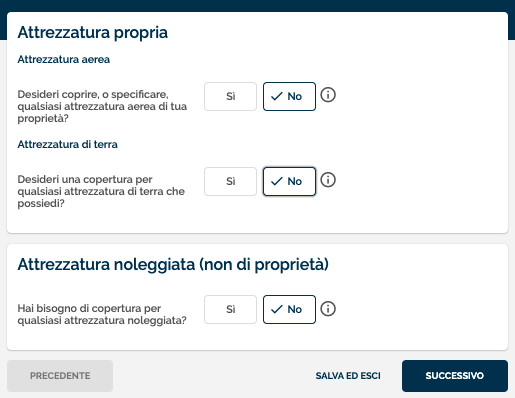Select Sì for attrezzatura noleggiata coverage

pos(230,309)
